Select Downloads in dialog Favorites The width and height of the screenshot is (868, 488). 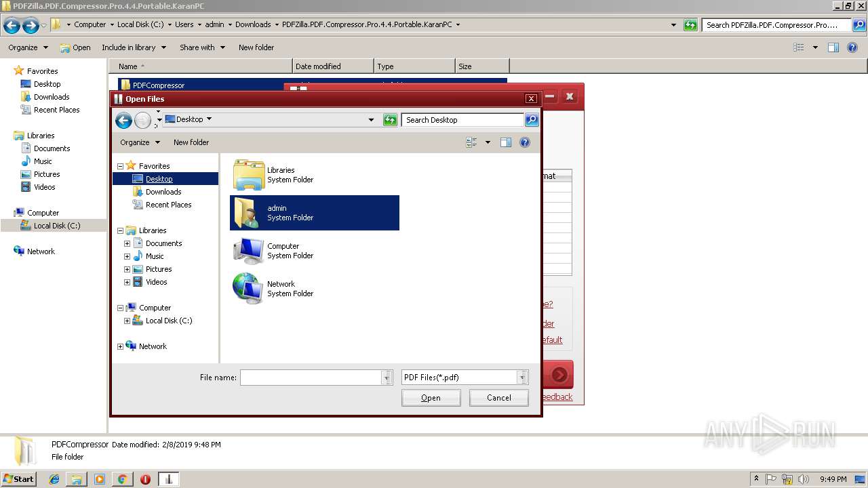[x=163, y=192]
